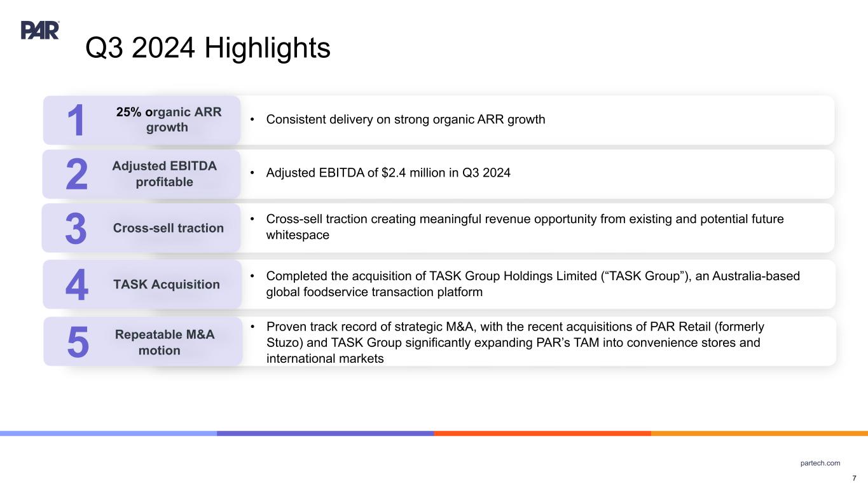
Task: Select the "Repeatable M&A motion" label
Action: 164,342
